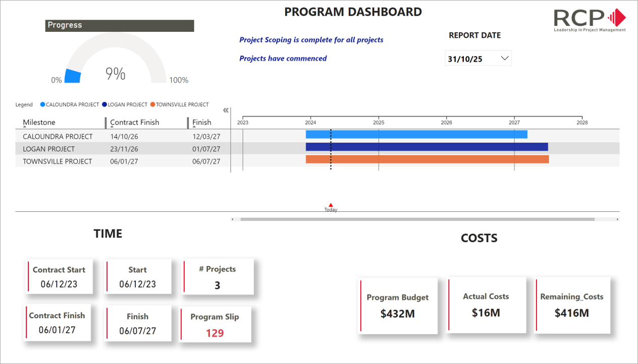Click the Program Budget $432M card
Viewport: 638px width, 364px height.
pos(398,305)
